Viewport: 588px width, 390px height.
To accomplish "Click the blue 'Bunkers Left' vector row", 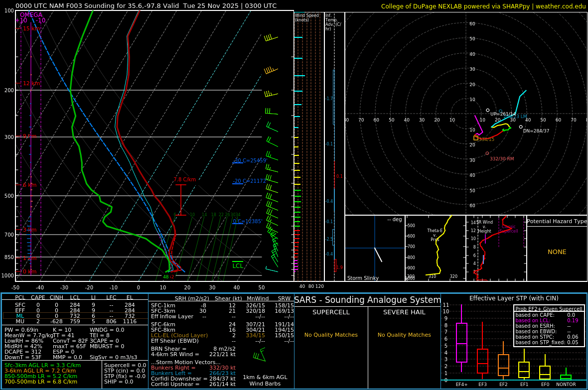I will pyautogui.click(x=193, y=373).
